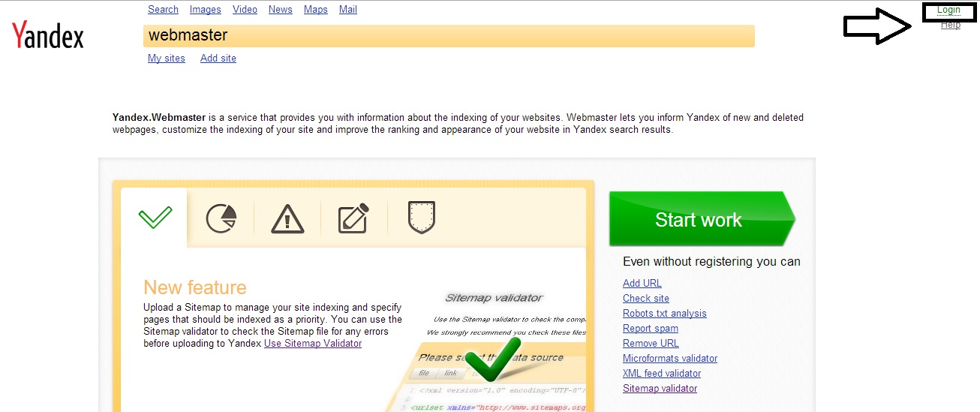
Task: Open the XML feed validator link
Action: pyautogui.click(x=662, y=374)
